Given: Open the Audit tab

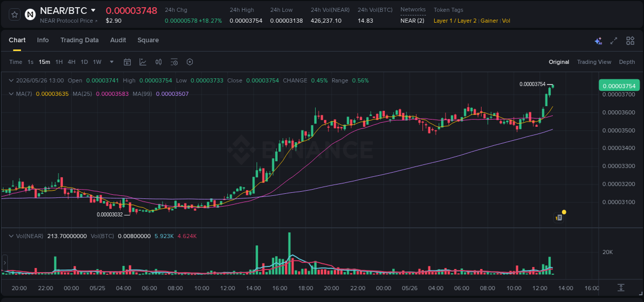Looking at the screenshot, I should click(118, 40).
